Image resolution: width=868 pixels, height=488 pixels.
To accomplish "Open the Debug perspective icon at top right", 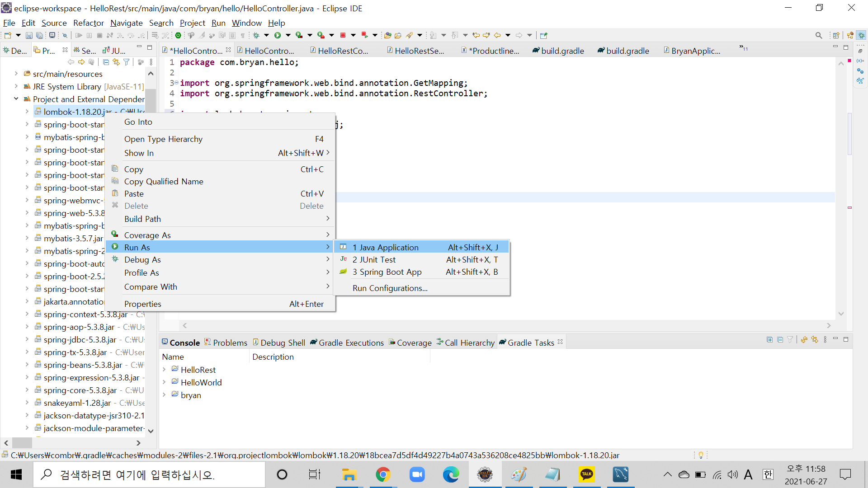I will point(861,35).
